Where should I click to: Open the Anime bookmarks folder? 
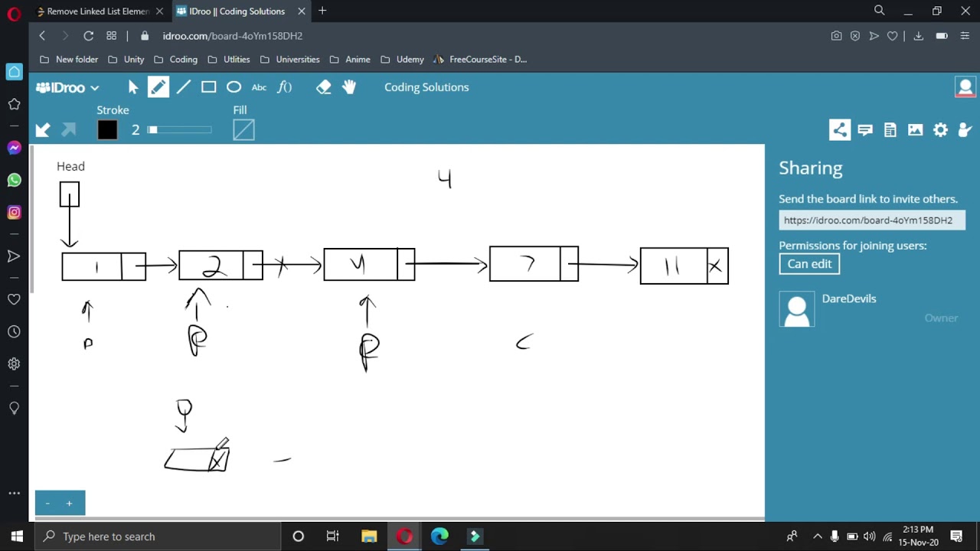(x=350, y=59)
